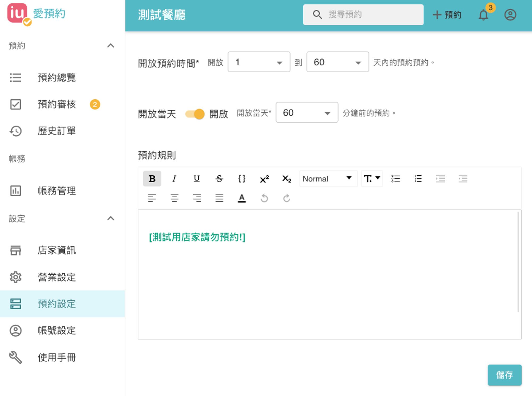Viewport: 532px width, 396px height.
Task: Toggle the 開放當天 switch off
Action: pos(195,114)
